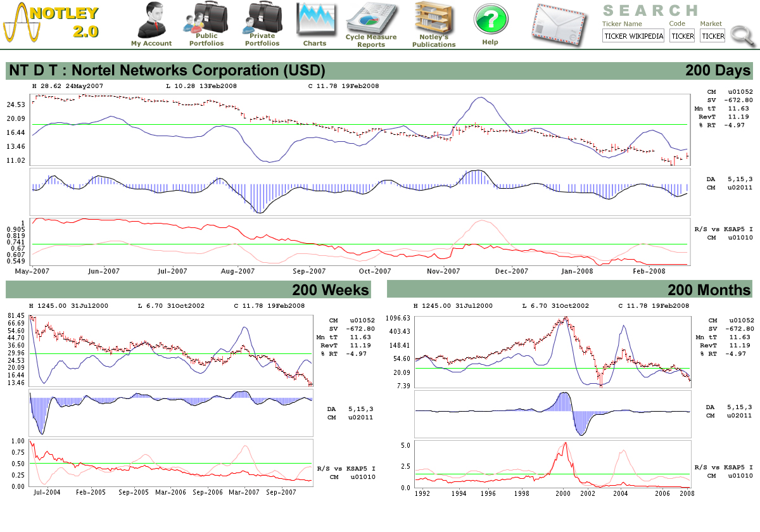
Task: Click the Help text link
Action: pos(490,42)
